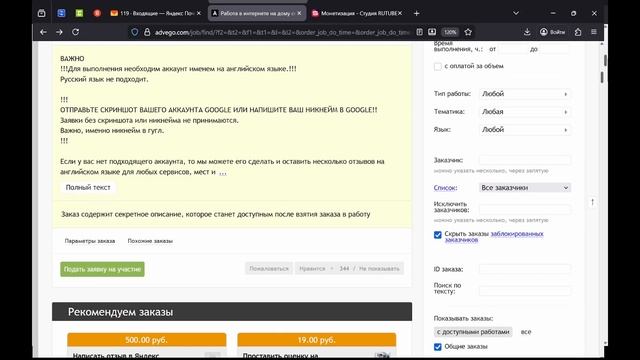Click 'Нравится' on the order
The image size is (640, 360).
point(312,269)
